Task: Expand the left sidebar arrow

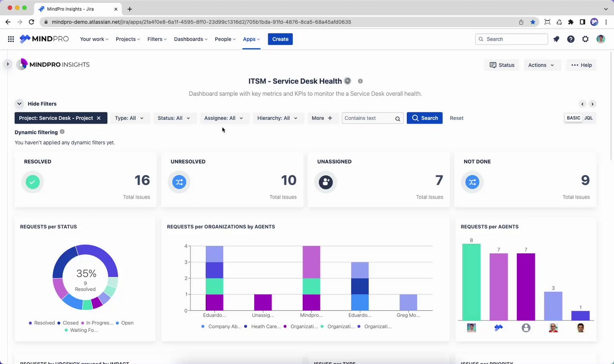Action: pos(8,64)
